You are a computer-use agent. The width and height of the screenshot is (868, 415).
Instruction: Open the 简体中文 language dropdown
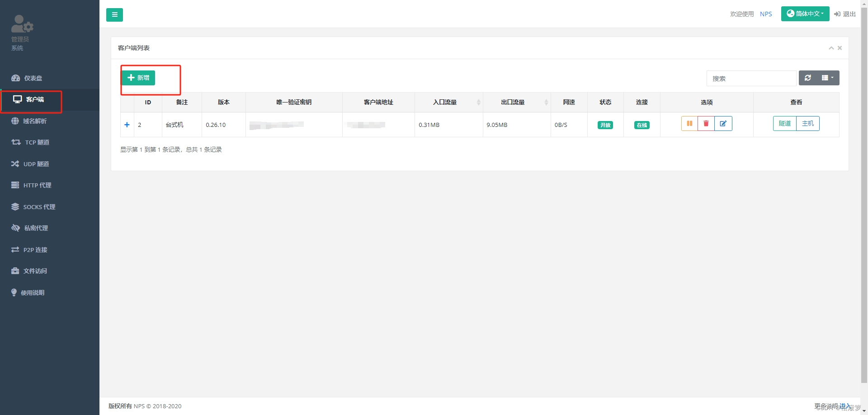pos(805,14)
